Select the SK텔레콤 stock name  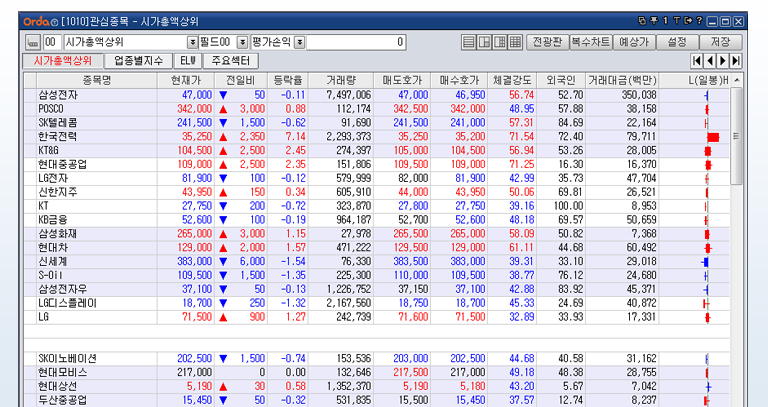point(58,122)
